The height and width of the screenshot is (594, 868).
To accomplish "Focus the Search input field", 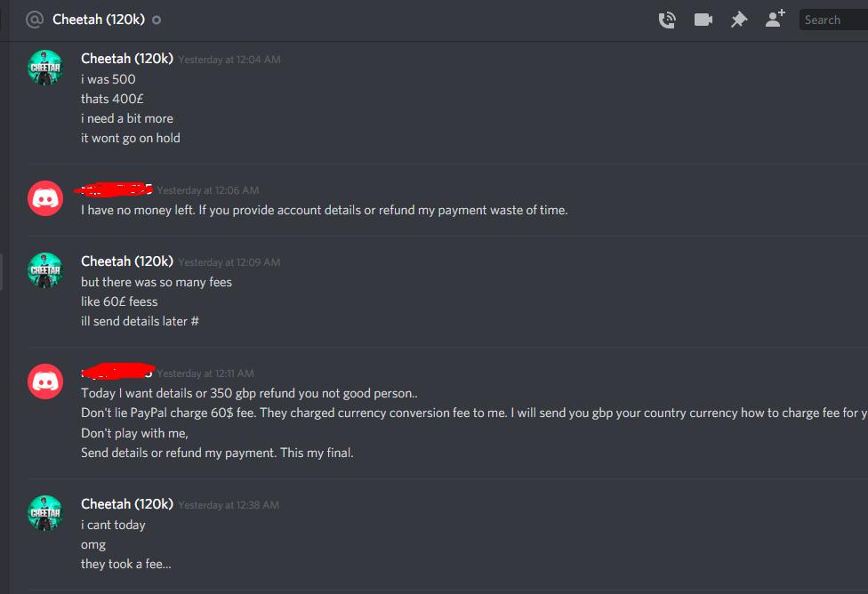I will pyautogui.click(x=833, y=20).
